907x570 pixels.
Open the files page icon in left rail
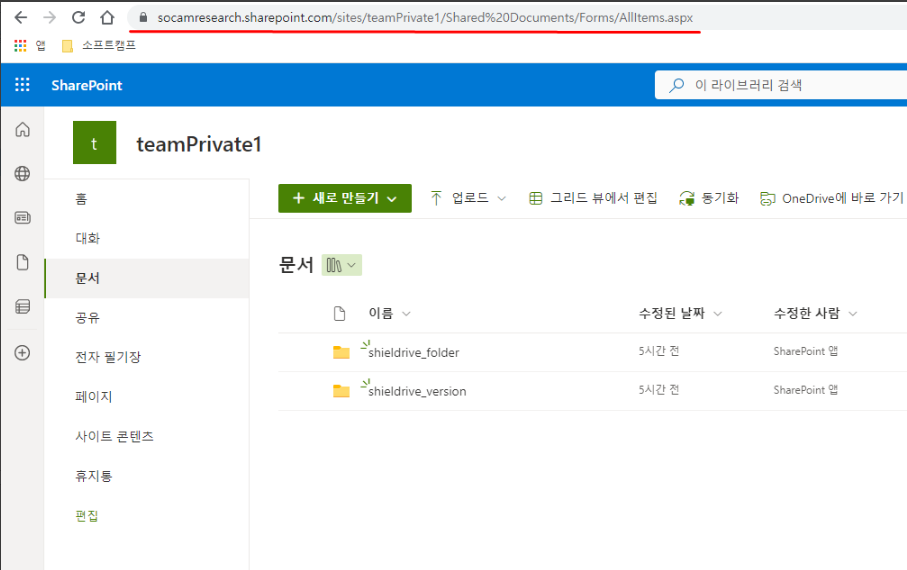pos(22,262)
